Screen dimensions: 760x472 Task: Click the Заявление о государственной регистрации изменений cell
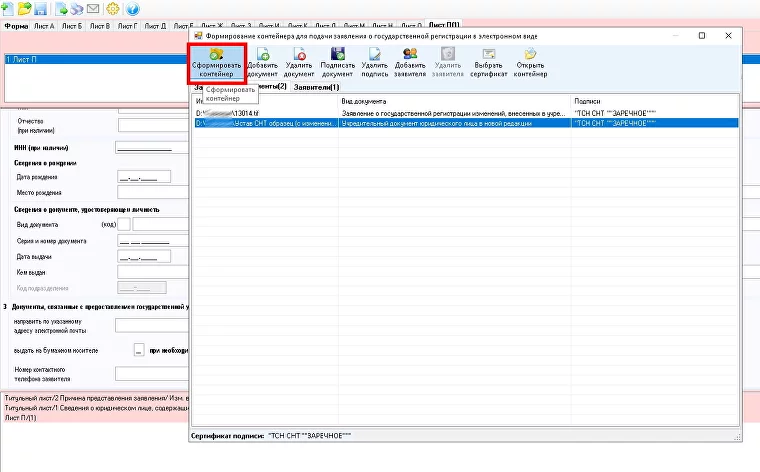pos(454,113)
